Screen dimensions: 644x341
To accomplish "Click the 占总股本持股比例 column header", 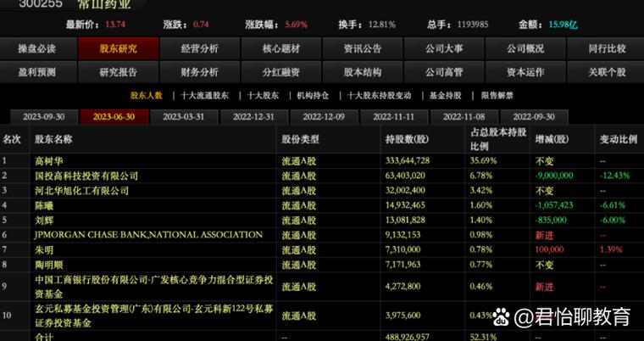I will point(498,139).
